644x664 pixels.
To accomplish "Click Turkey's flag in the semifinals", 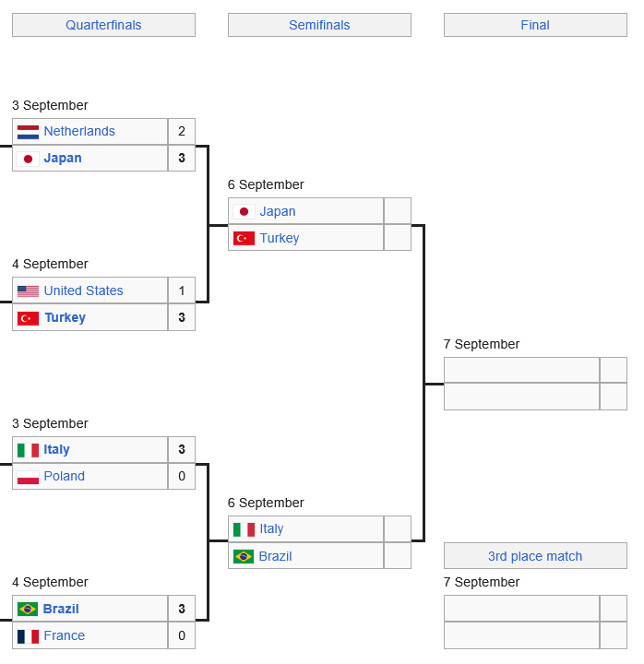I will coord(244,239).
